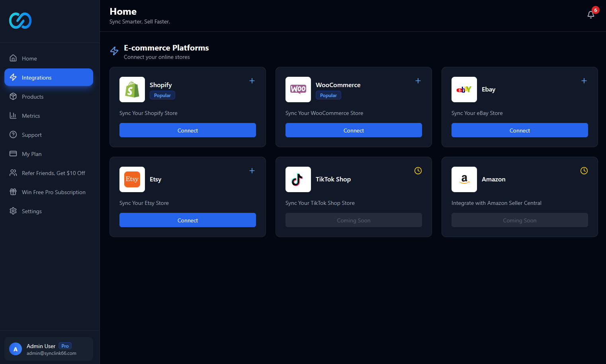Click the red notification count badge
The height and width of the screenshot is (364, 606).
[596, 10]
